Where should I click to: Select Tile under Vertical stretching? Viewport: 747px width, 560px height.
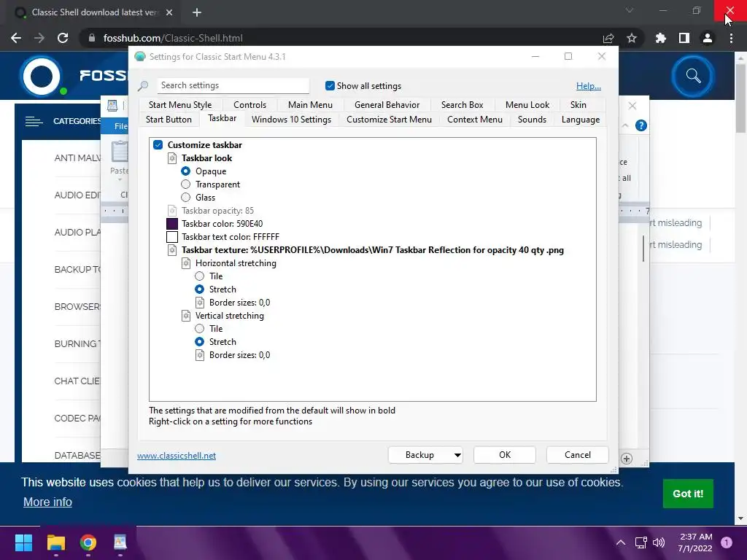[x=200, y=329]
